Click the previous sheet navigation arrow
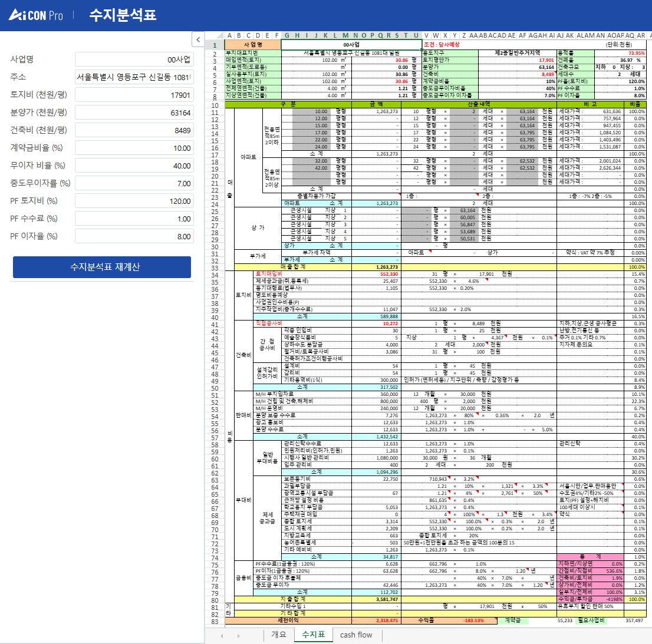 [223, 635]
